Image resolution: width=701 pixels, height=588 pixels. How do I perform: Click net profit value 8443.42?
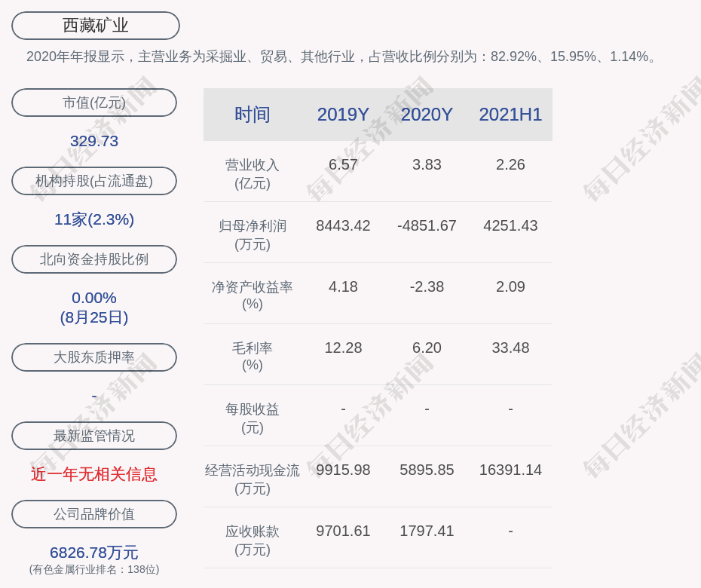(343, 225)
